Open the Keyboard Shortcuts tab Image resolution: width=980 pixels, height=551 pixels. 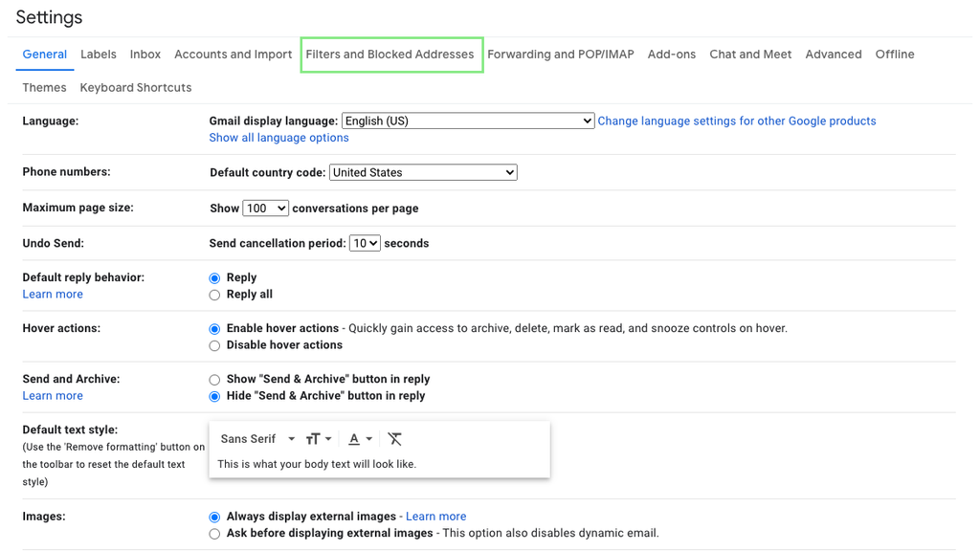click(135, 87)
